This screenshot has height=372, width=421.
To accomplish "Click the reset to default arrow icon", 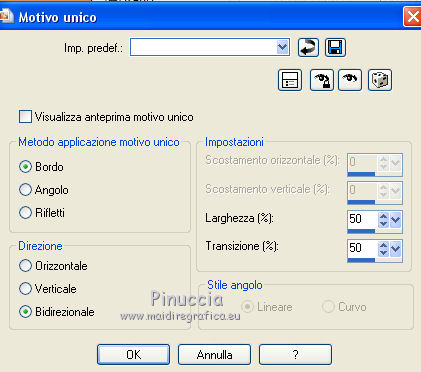I will click(308, 47).
